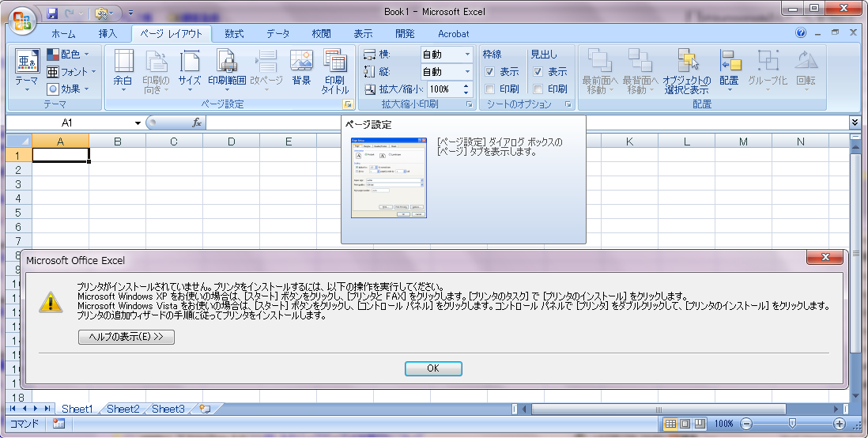Click 最背面へ移動 send to back
Image resolution: width=868 pixels, height=438 pixels.
640,71
